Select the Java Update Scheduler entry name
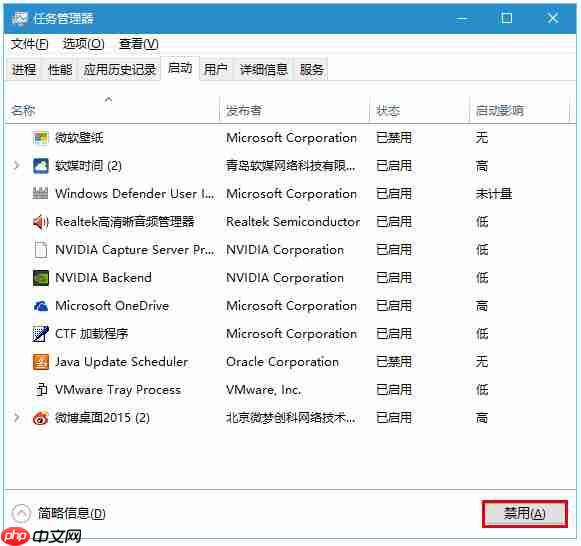Viewport: 581px width, 546px height. pos(122,362)
